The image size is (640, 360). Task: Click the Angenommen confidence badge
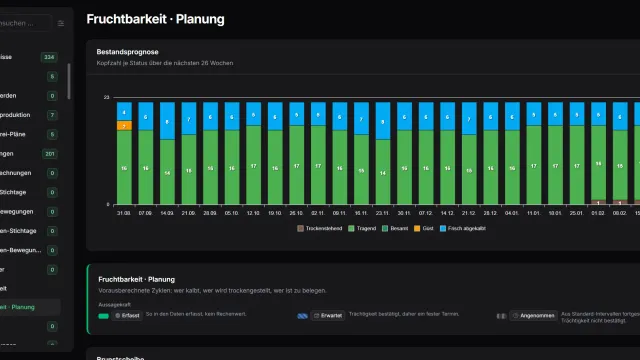[533, 316]
